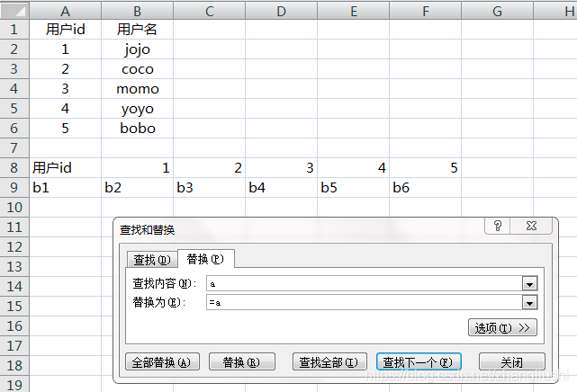Viewport: 577px width, 392px height.
Task: Switch to the 查找 tab
Action: tap(152, 260)
